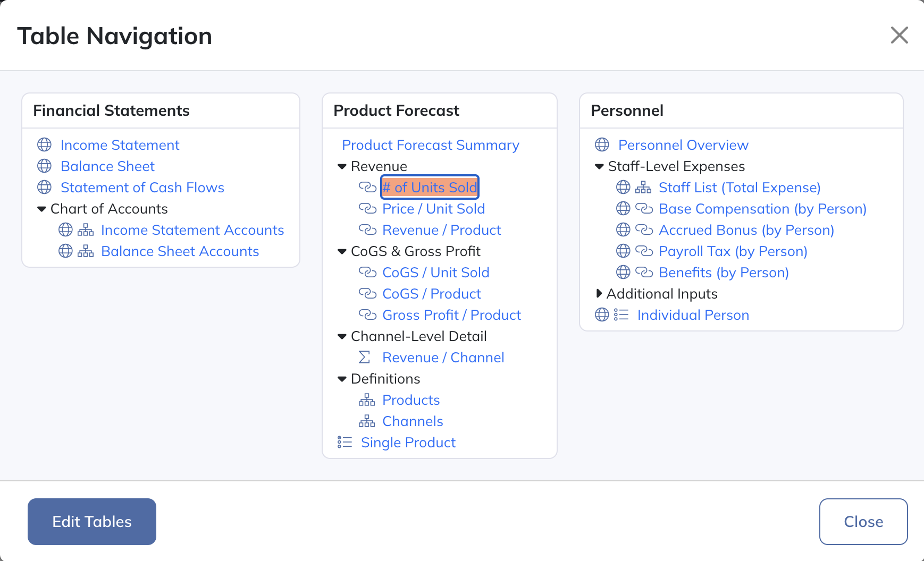Go to Statement of Cash Flows
The width and height of the screenshot is (924, 561).
pyautogui.click(x=142, y=188)
